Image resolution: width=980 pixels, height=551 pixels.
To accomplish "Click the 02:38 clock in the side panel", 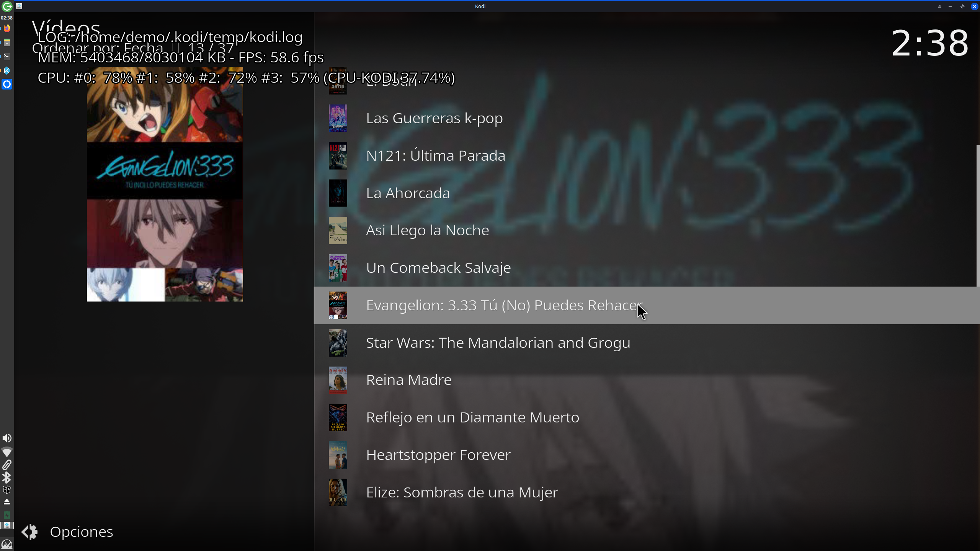I will (7, 18).
